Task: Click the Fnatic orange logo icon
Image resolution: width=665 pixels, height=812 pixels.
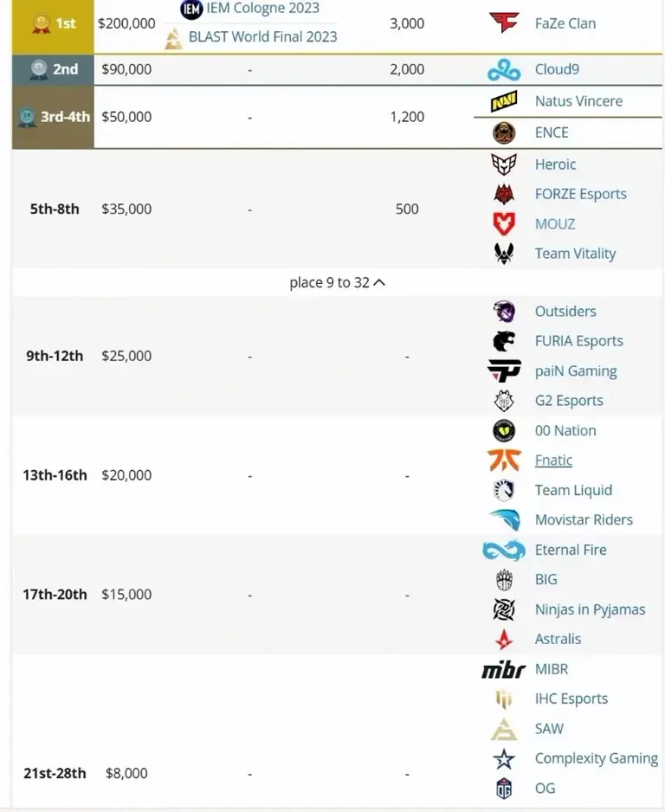Action: coord(504,460)
